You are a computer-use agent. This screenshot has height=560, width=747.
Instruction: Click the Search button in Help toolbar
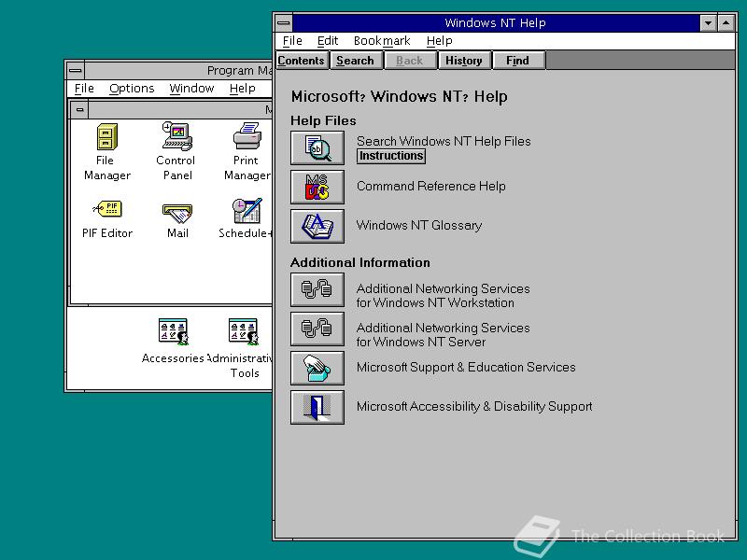[356, 61]
